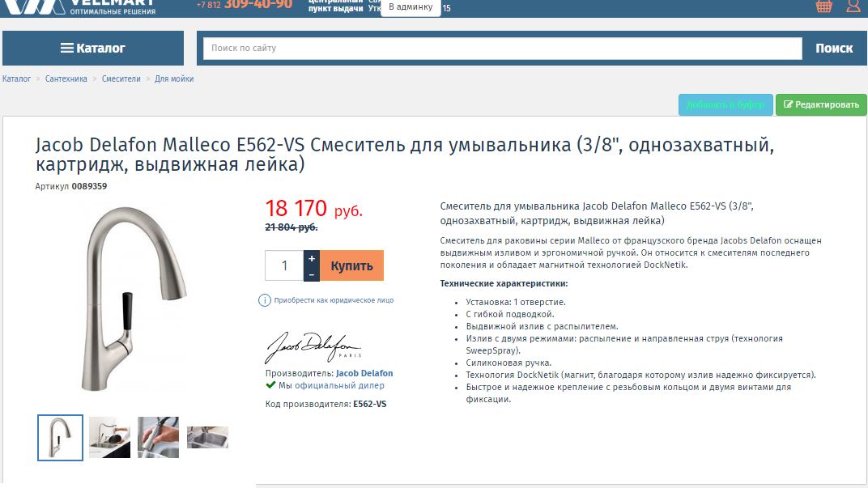
Task: Open официальный дилер link
Action: click(339, 386)
